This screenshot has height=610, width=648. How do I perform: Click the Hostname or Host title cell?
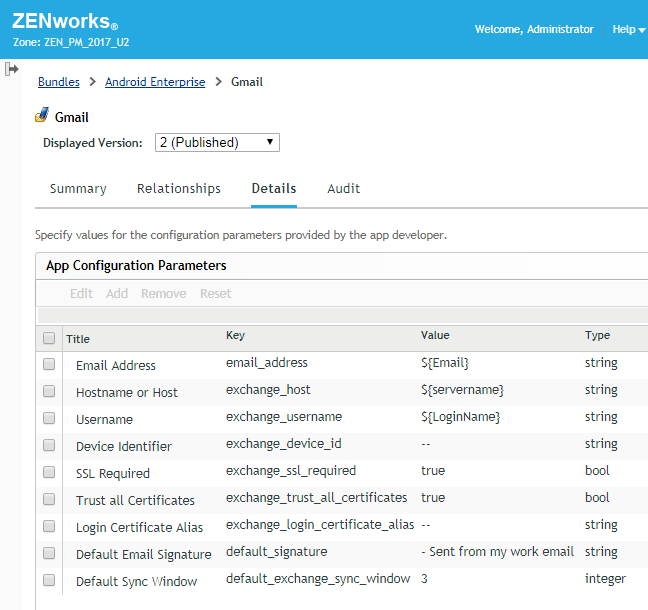(x=127, y=392)
